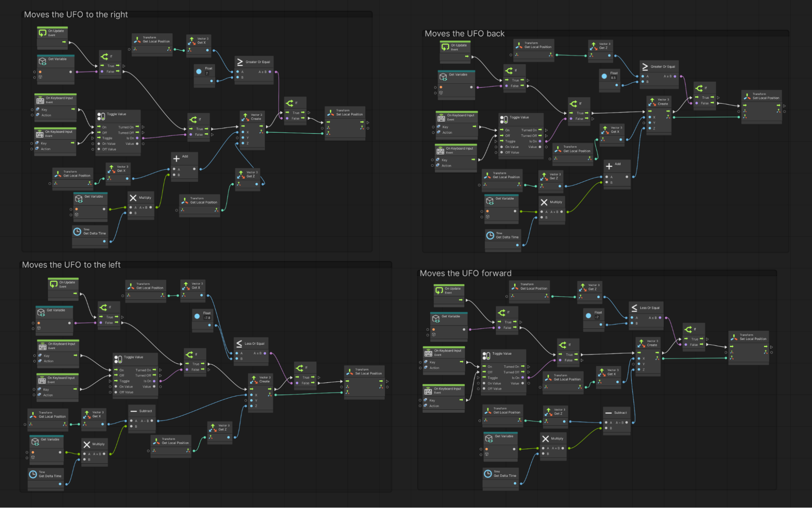Viewport: 812px width, 508px height.
Task: Click the Less Or Equal node icon in 'left' group
Action: click(239, 344)
